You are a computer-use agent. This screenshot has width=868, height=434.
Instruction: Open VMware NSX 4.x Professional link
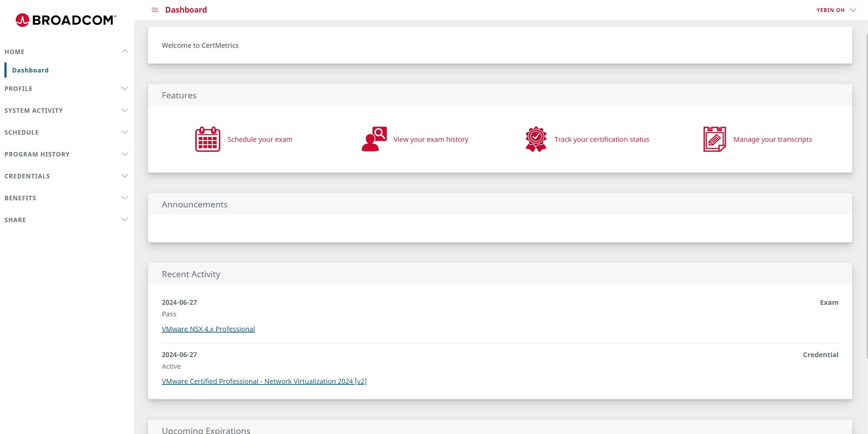tap(208, 329)
